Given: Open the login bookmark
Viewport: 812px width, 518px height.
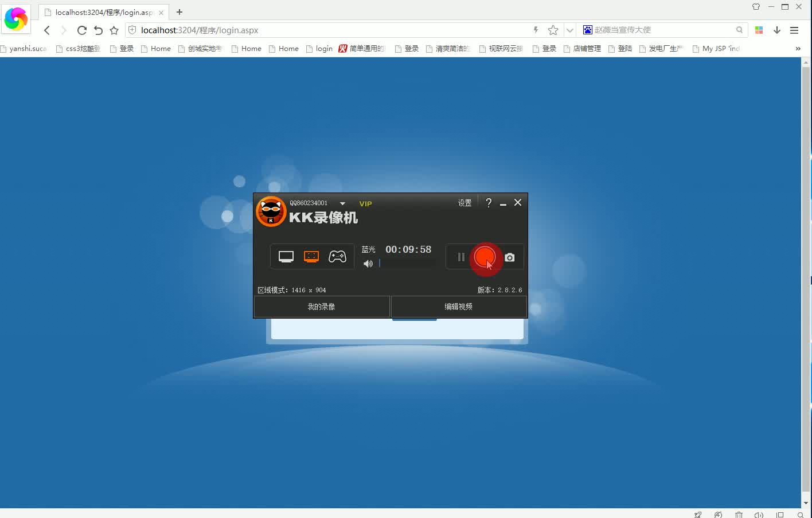Looking at the screenshot, I should (x=320, y=49).
